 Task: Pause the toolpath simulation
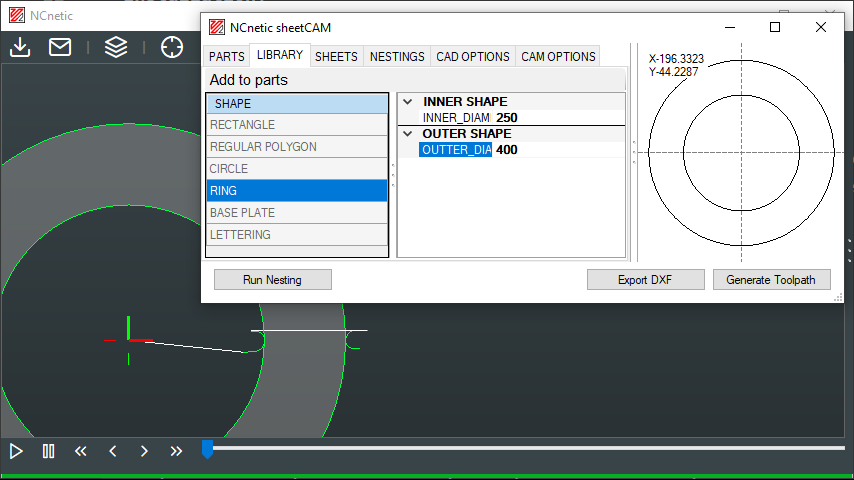click(x=48, y=451)
